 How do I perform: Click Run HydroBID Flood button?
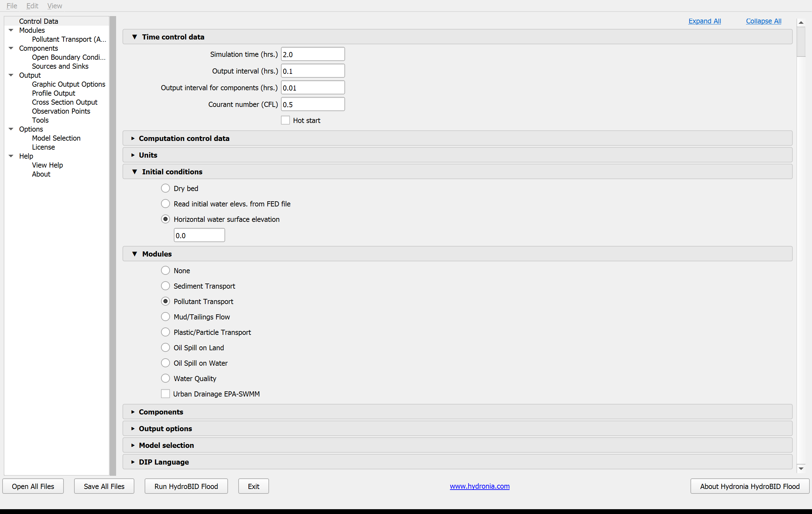pos(186,486)
